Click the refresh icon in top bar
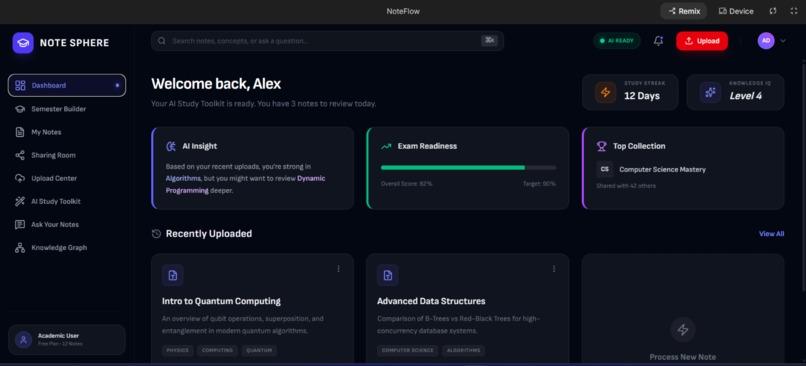Image resolution: width=806 pixels, height=366 pixels. pos(773,11)
